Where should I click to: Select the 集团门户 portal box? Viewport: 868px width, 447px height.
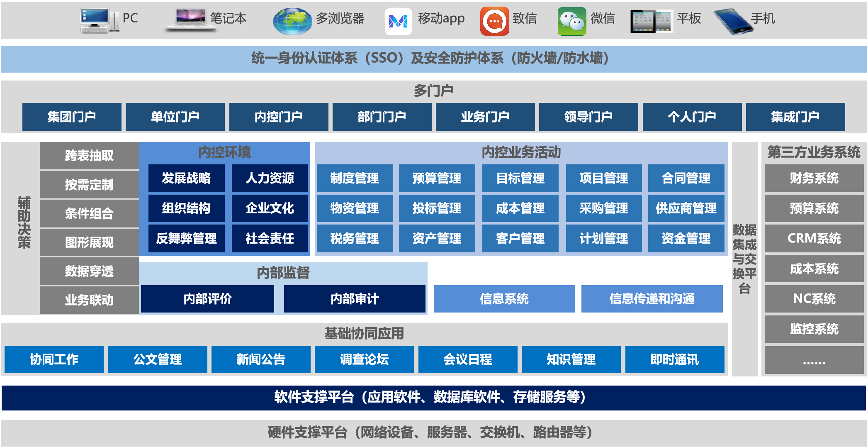[72, 117]
